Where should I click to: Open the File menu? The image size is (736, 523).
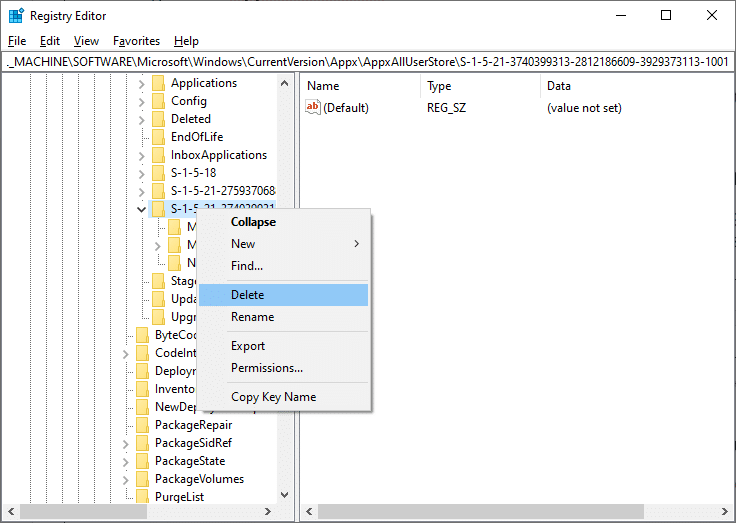pyautogui.click(x=17, y=41)
